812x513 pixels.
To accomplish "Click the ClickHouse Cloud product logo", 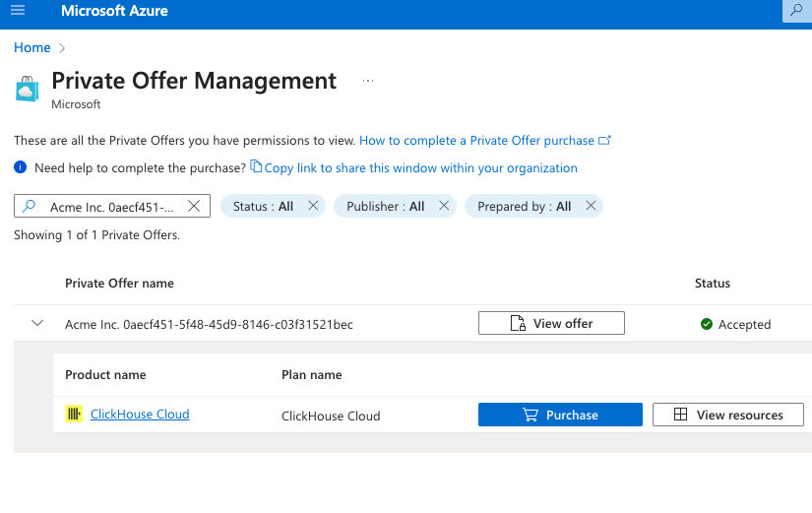I will (x=73, y=415).
